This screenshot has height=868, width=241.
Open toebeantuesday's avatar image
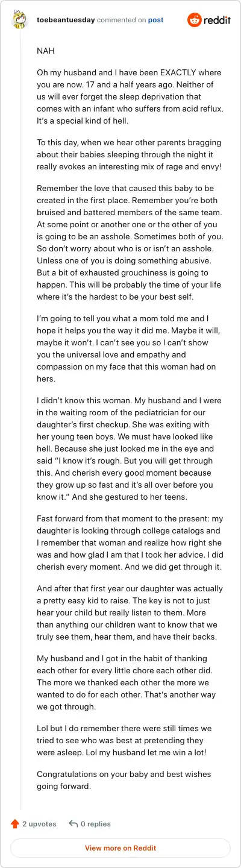click(20, 20)
